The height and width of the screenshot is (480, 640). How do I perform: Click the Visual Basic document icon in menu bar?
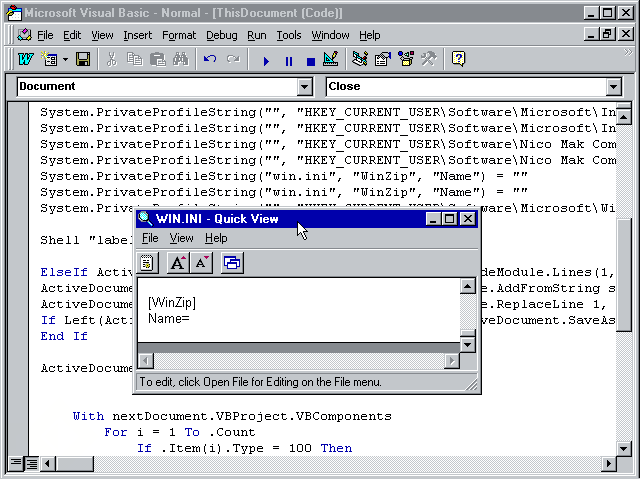[x=24, y=35]
